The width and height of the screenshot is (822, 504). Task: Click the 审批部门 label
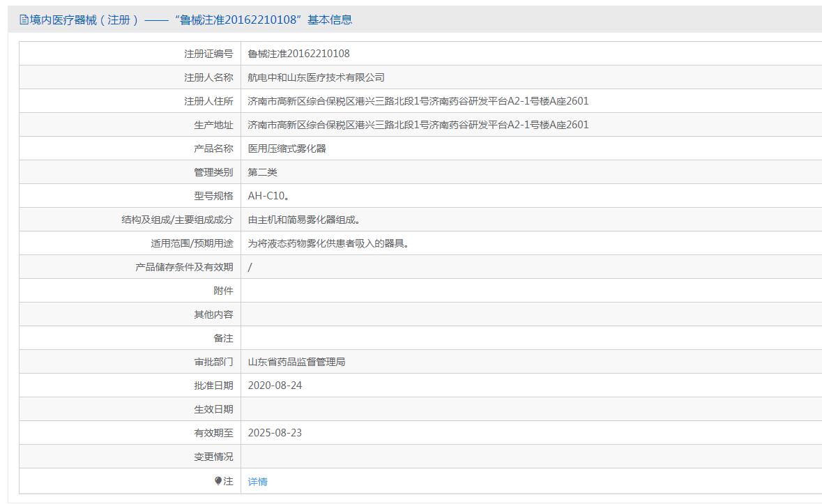click(x=213, y=362)
